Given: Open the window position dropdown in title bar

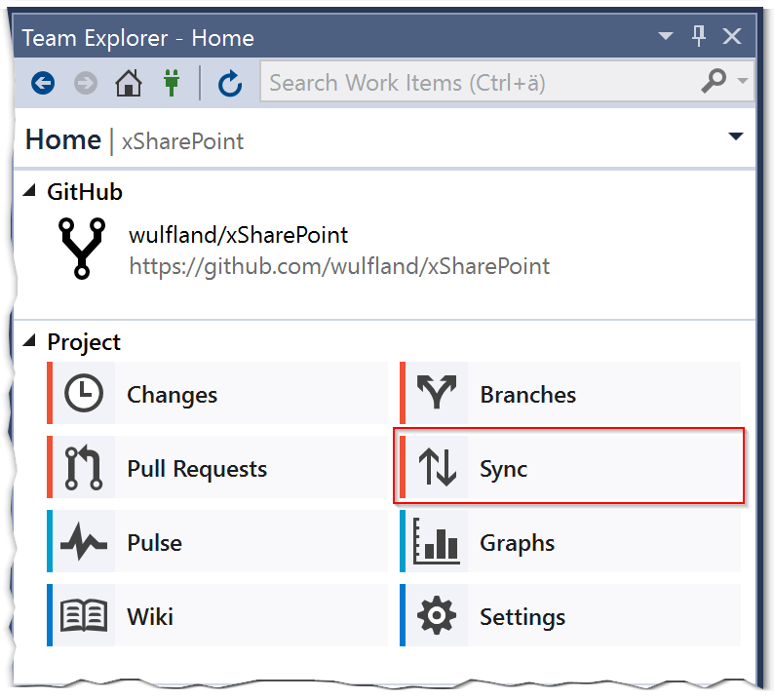Looking at the screenshot, I should [x=666, y=37].
